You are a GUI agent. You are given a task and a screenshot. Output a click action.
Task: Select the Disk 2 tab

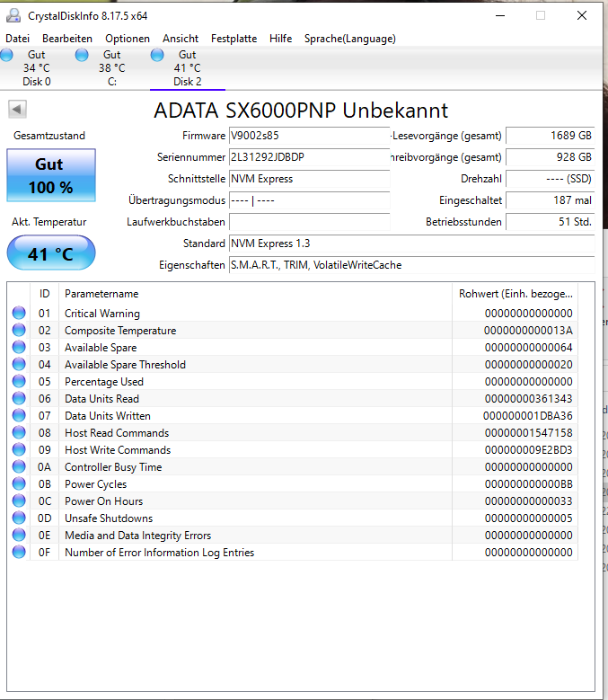pyautogui.click(x=188, y=68)
